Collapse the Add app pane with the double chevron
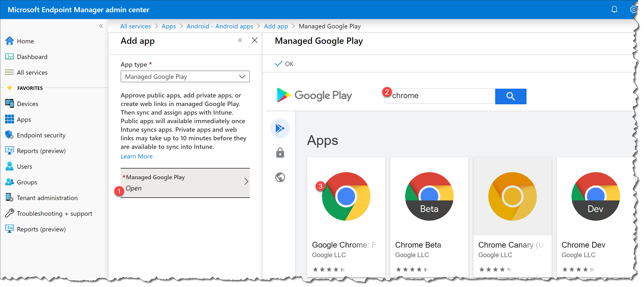This screenshot has width=644, height=287. [240, 40]
